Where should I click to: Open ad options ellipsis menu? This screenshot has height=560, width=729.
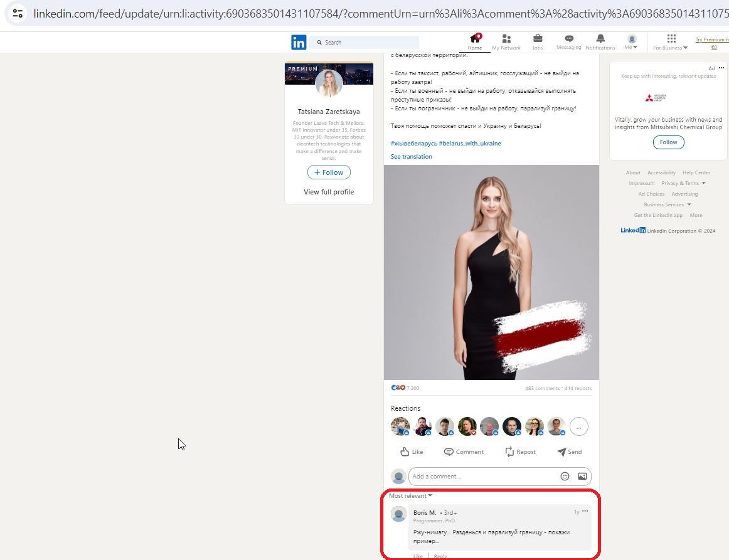721,68
